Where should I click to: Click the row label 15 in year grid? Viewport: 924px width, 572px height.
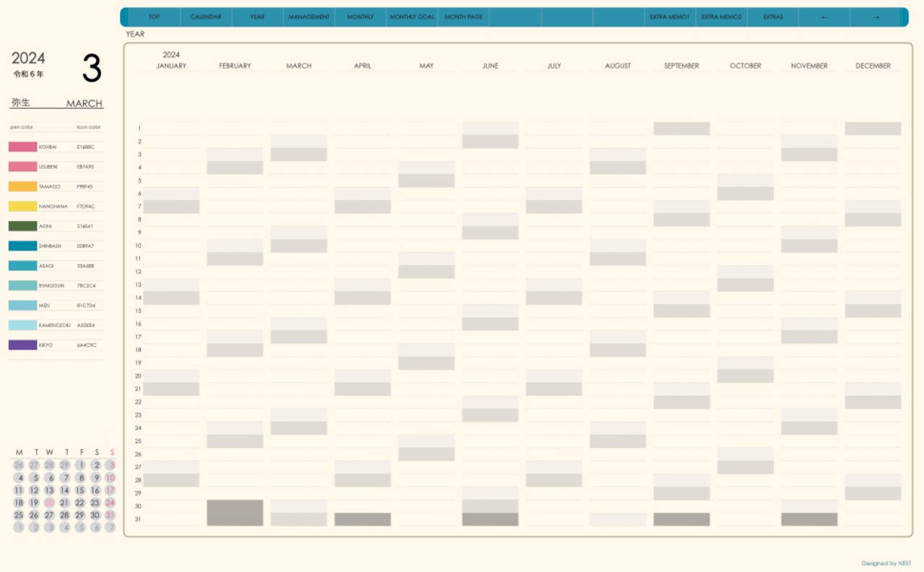139,311
